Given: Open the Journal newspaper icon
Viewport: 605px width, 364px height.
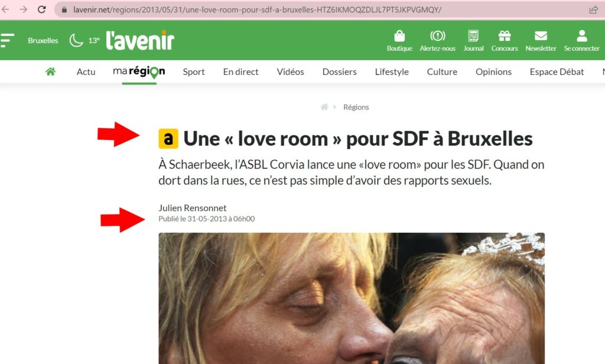Looking at the screenshot, I should pos(473,36).
